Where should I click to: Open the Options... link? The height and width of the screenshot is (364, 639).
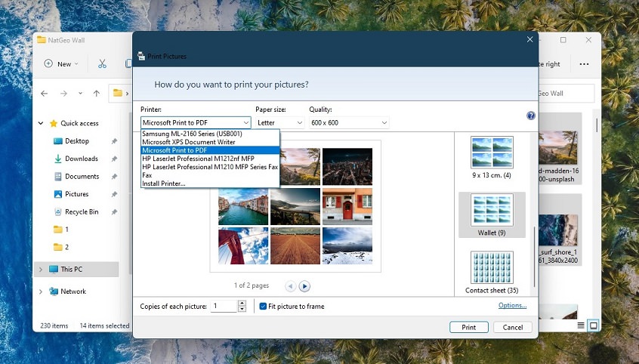[512, 305]
